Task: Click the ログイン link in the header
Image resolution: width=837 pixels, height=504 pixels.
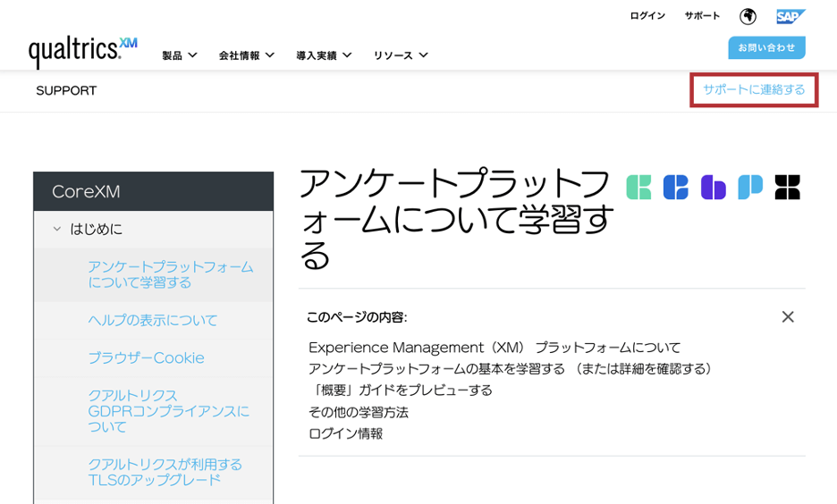Action: pyautogui.click(x=647, y=16)
